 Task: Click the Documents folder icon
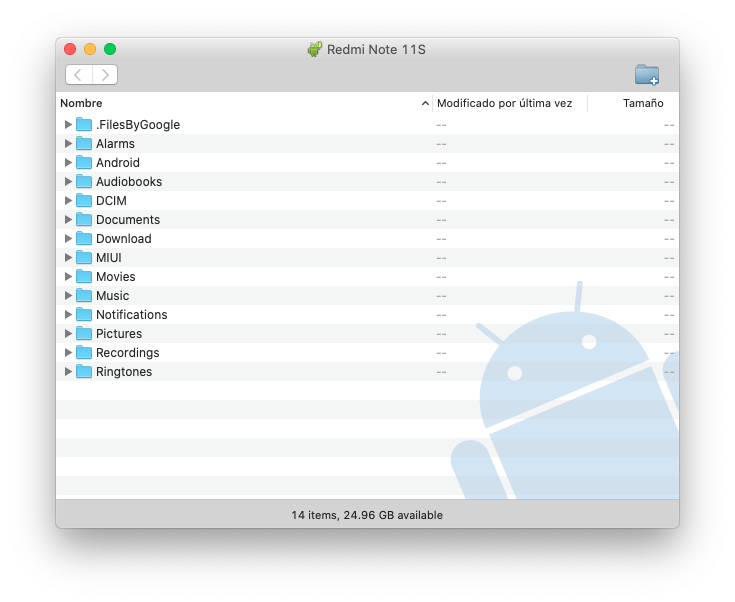pyautogui.click(x=84, y=219)
